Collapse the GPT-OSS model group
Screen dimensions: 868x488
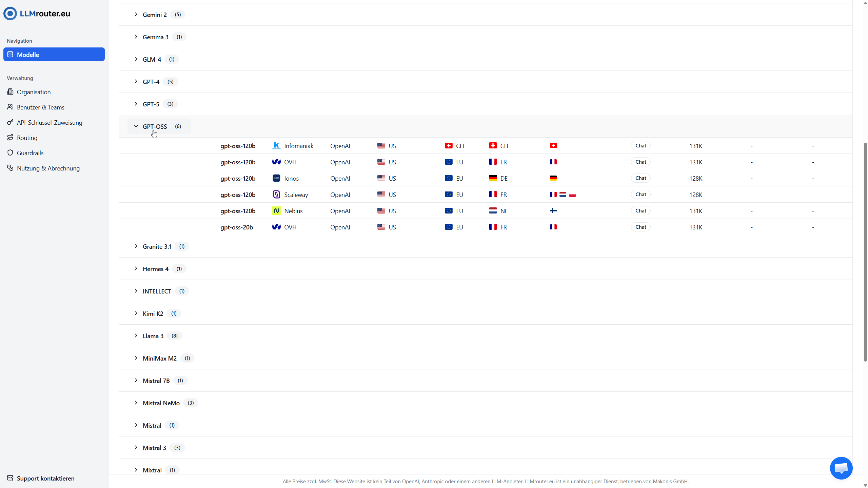click(136, 126)
